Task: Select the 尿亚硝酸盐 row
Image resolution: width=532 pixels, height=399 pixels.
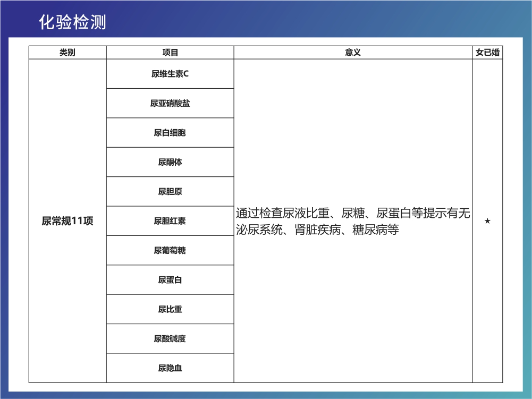Action: 170,104
